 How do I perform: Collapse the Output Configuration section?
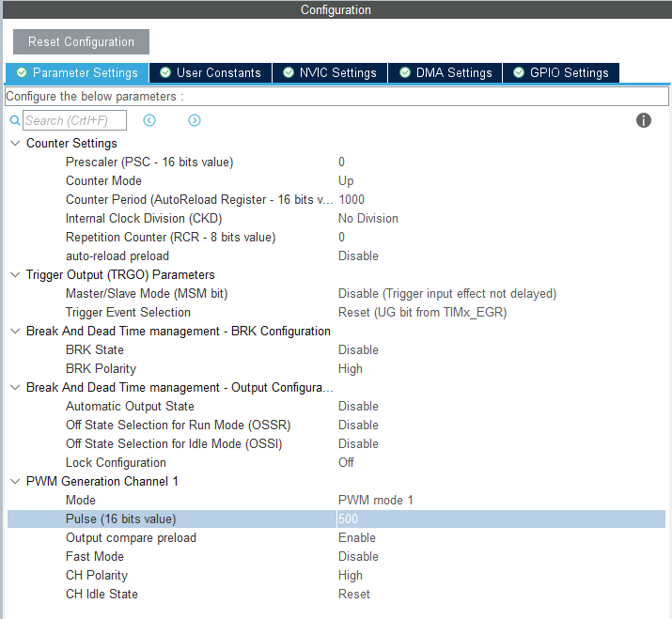point(15,387)
